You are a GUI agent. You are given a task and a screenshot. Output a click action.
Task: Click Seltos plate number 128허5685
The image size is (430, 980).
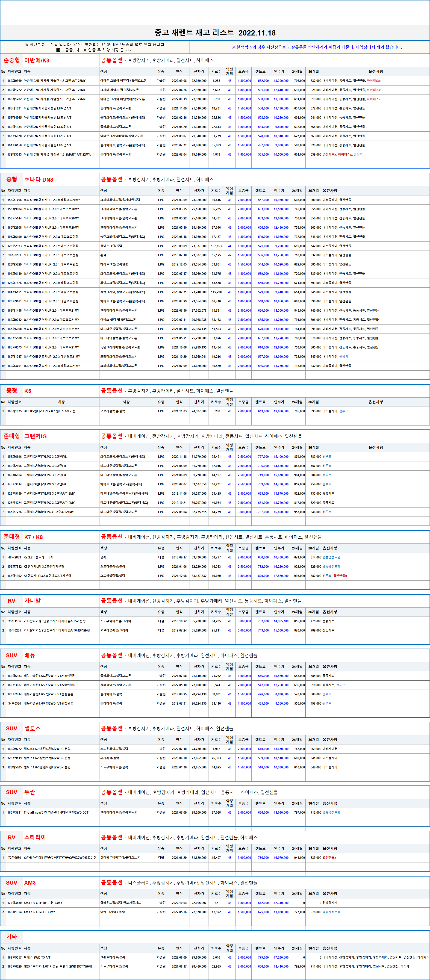[x=15, y=767]
